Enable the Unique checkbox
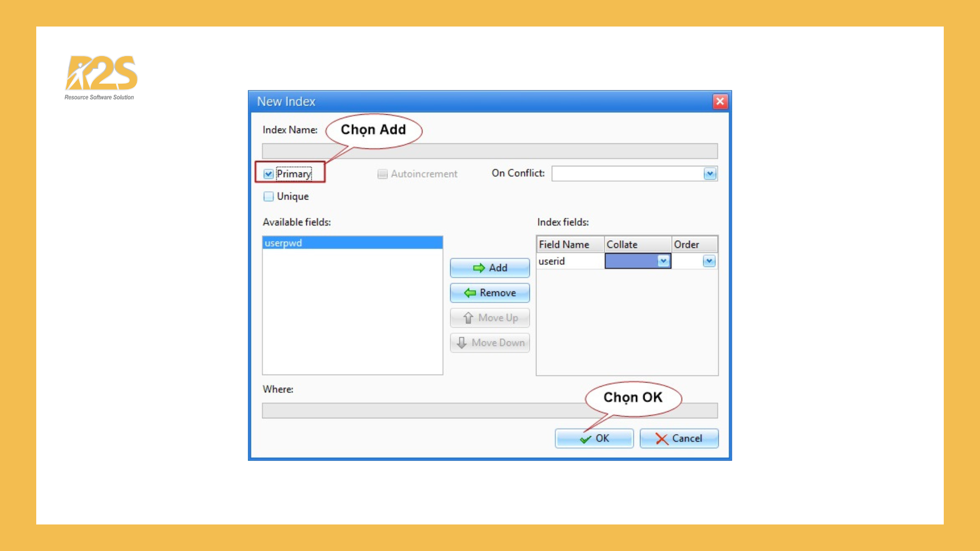Screen dimensions: 980x551 (268, 196)
